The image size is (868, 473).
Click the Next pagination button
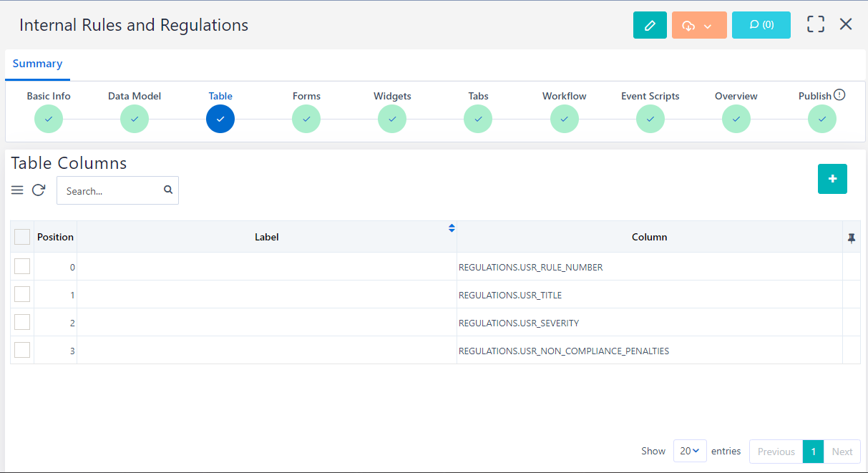coord(842,452)
